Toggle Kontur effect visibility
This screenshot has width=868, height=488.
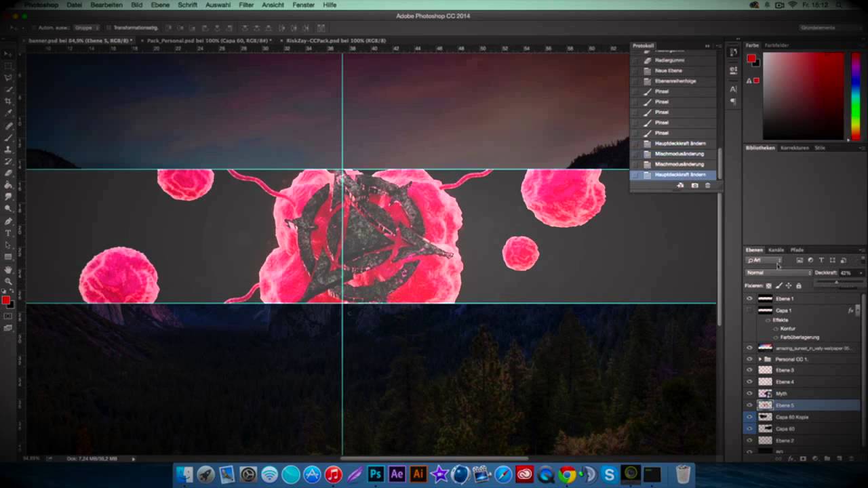point(776,329)
